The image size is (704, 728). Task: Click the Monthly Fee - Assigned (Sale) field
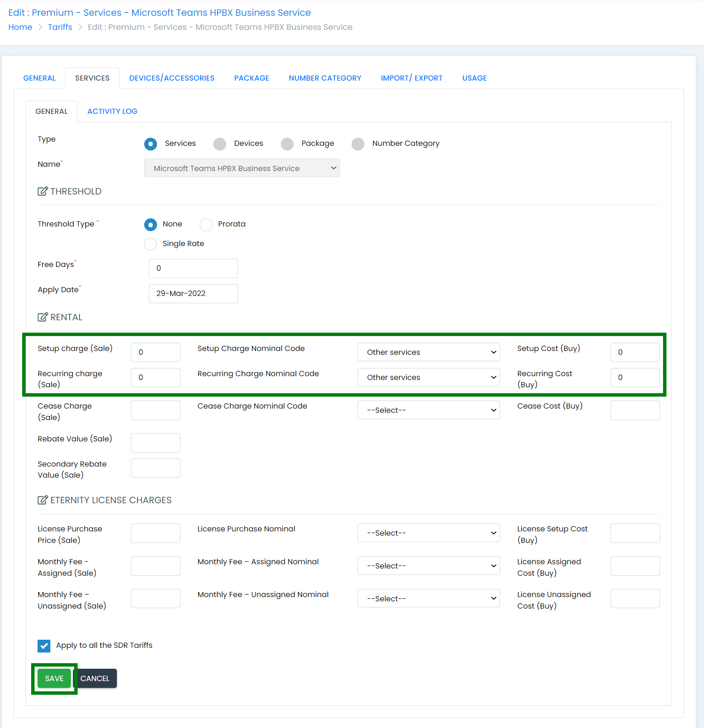(x=156, y=566)
